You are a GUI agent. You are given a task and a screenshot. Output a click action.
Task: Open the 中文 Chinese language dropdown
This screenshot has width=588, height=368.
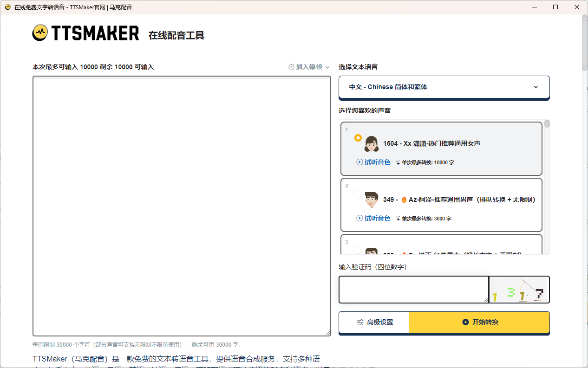tap(444, 87)
